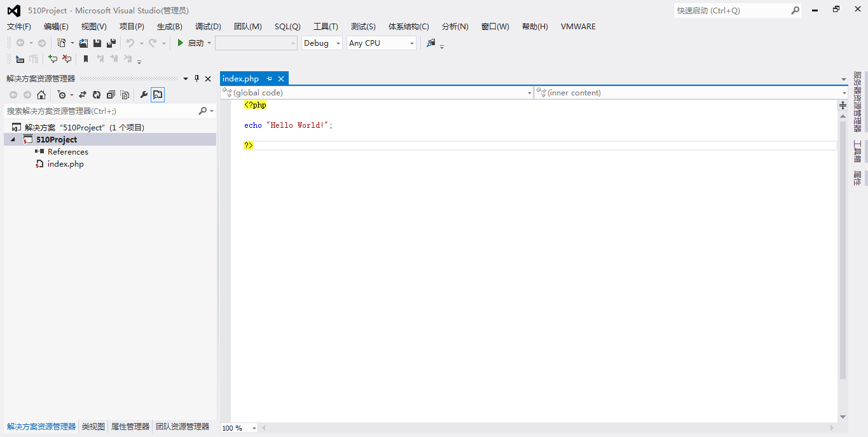
Task: Click the comment selection icon
Action: pyautogui.click(x=53, y=59)
